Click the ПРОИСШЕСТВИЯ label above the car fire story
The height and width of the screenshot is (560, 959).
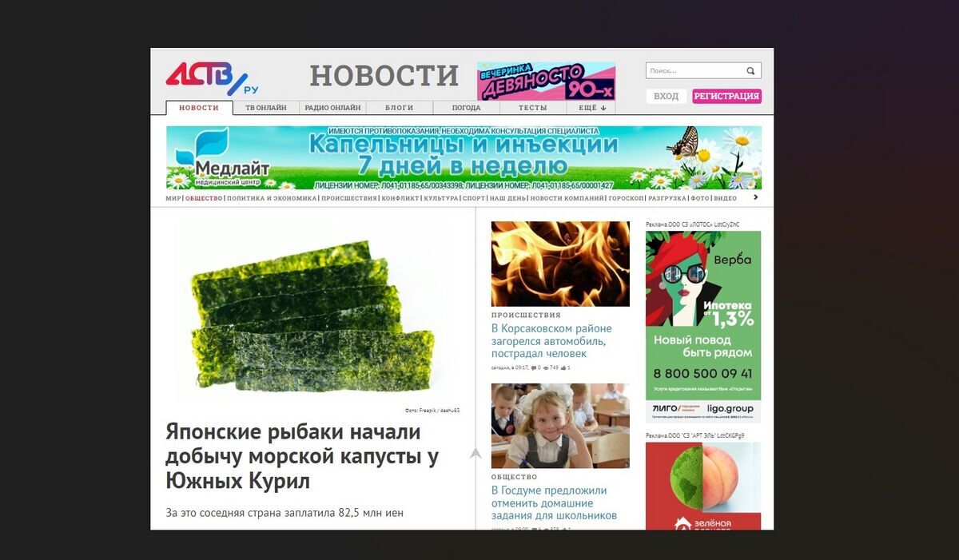click(526, 316)
